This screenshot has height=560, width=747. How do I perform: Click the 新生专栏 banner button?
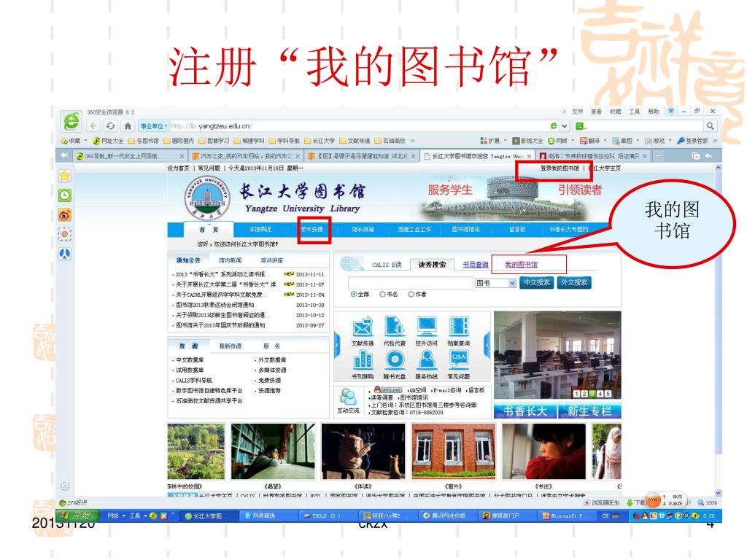(x=589, y=411)
